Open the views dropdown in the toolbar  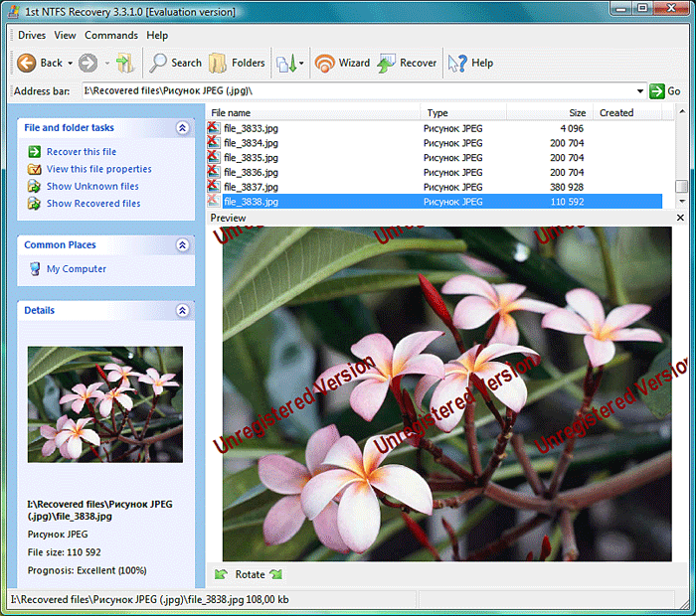point(301,64)
